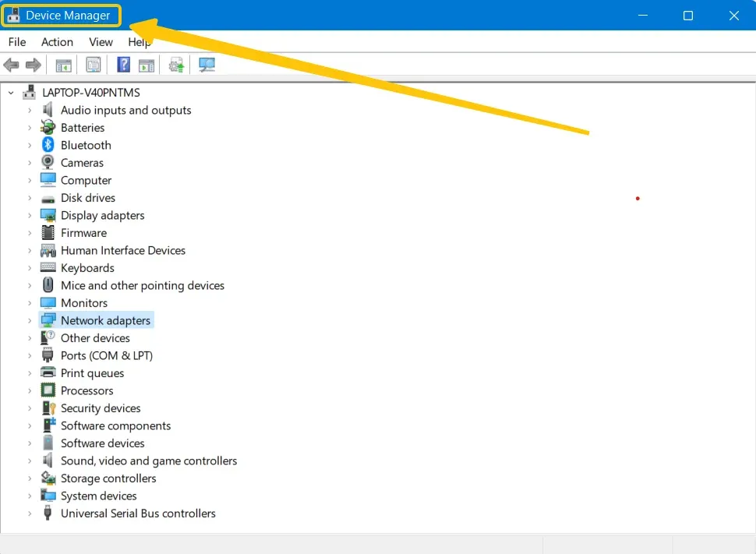
Task: Click the Update device driver toolbar icon
Action: pos(176,65)
